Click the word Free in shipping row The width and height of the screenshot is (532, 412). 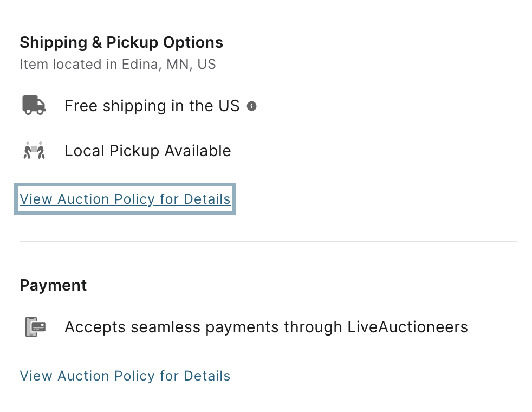[x=81, y=106]
